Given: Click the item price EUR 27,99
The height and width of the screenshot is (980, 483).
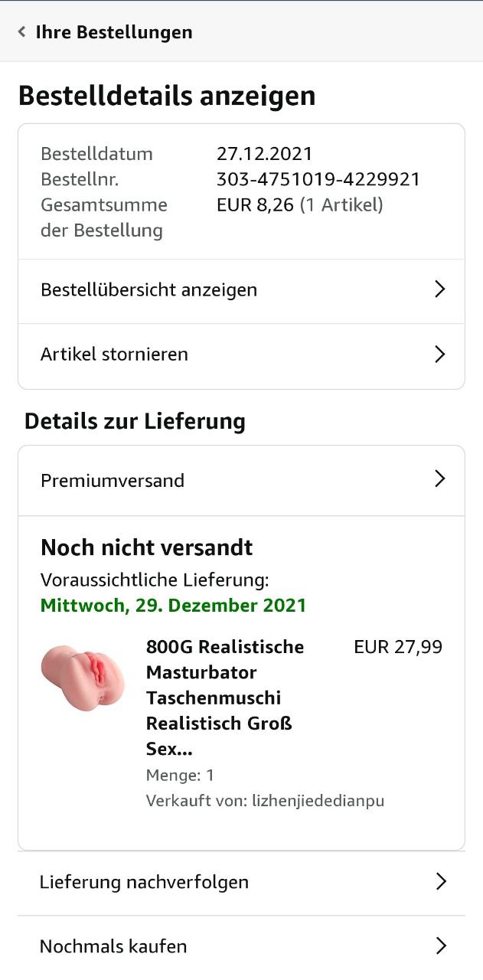Looking at the screenshot, I should [x=398, y=647].
